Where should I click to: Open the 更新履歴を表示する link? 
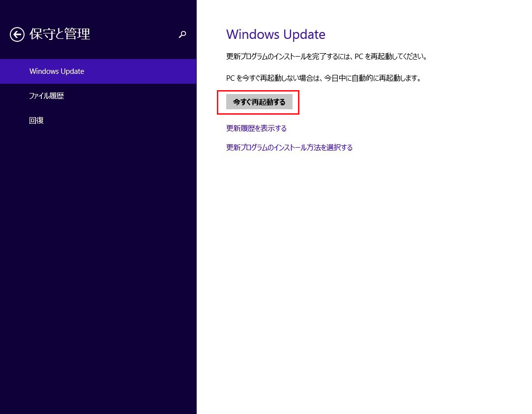click(x=256, y=128)
